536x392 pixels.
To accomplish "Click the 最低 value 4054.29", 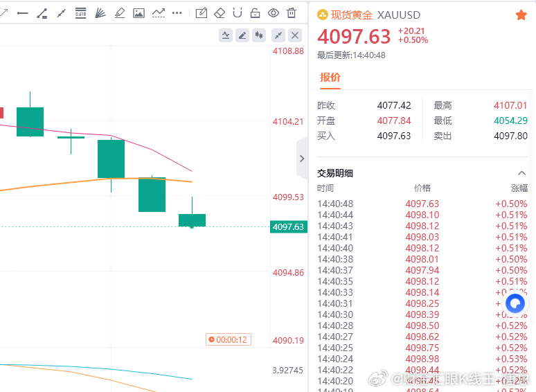I will tap(510, 121).
